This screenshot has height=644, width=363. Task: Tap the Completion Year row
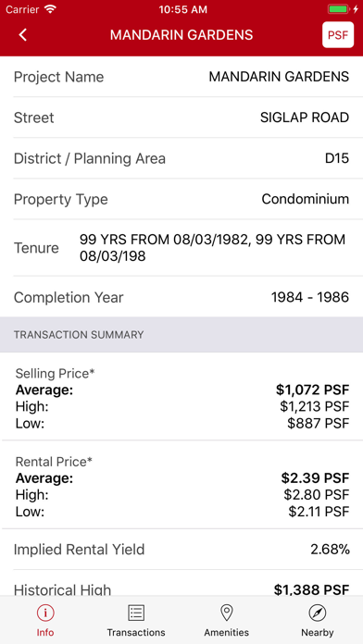pyautogui.click(x=181, y=297)
